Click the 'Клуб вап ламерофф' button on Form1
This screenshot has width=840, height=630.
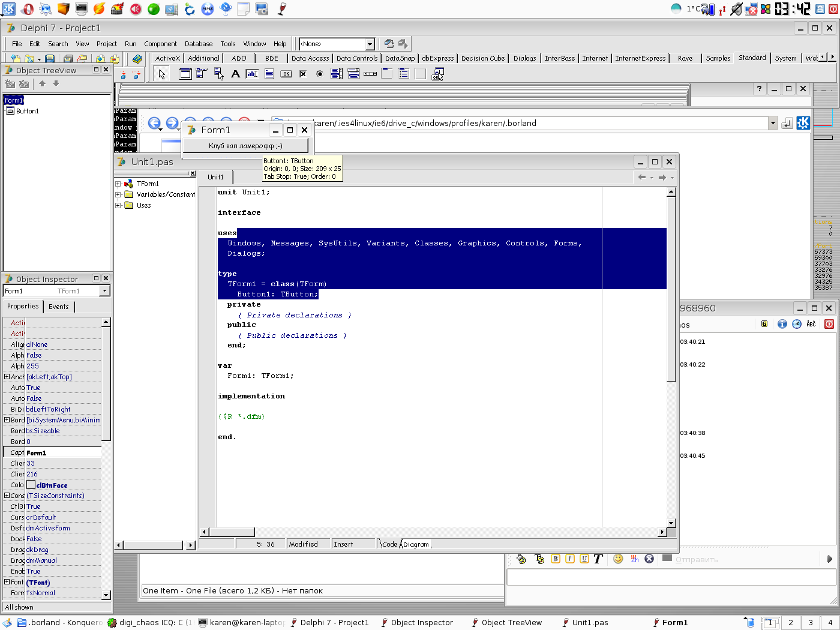[x=245, y=146]
